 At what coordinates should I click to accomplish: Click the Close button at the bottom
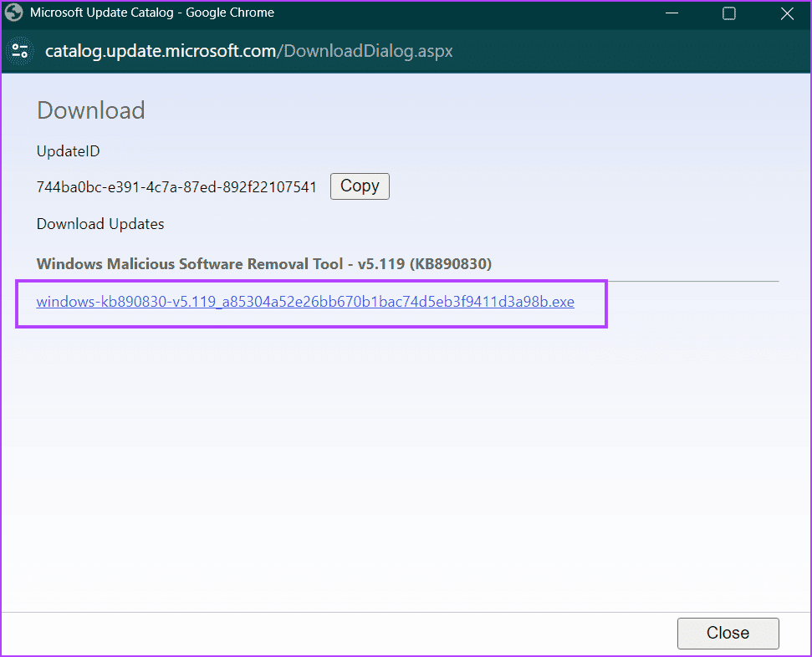728,633
